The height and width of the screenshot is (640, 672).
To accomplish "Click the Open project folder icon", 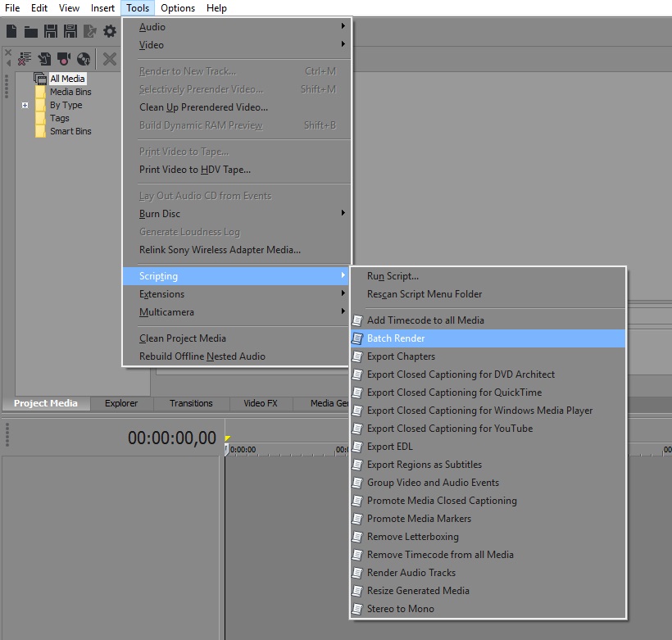I will pos(31,32).
